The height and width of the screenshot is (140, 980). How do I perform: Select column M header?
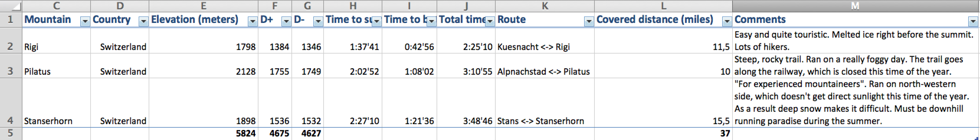coord(855,6)
